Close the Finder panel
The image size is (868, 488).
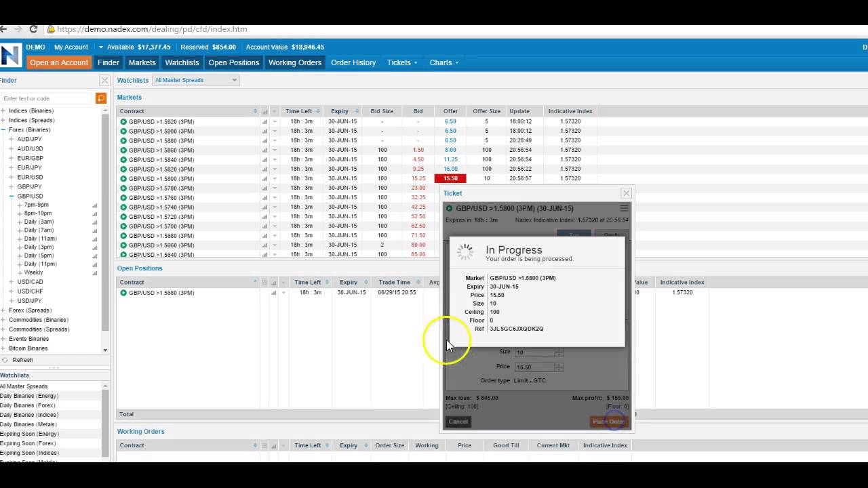coord(104,80)
